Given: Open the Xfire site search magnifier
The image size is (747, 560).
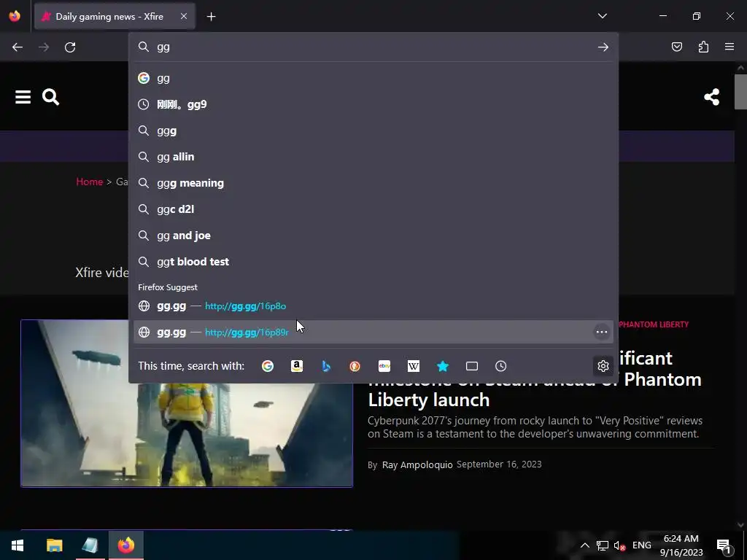Looking at the screenshot, I should coord(50,97).
